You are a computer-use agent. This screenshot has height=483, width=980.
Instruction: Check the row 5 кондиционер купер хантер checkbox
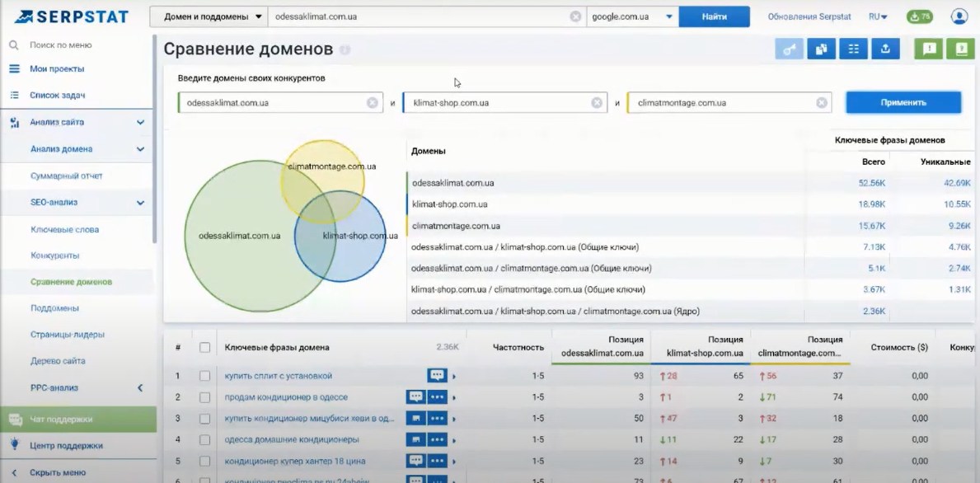204,461
